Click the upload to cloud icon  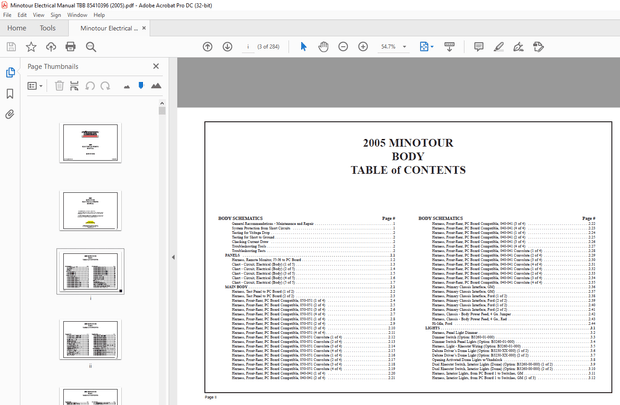coord(51,47)
